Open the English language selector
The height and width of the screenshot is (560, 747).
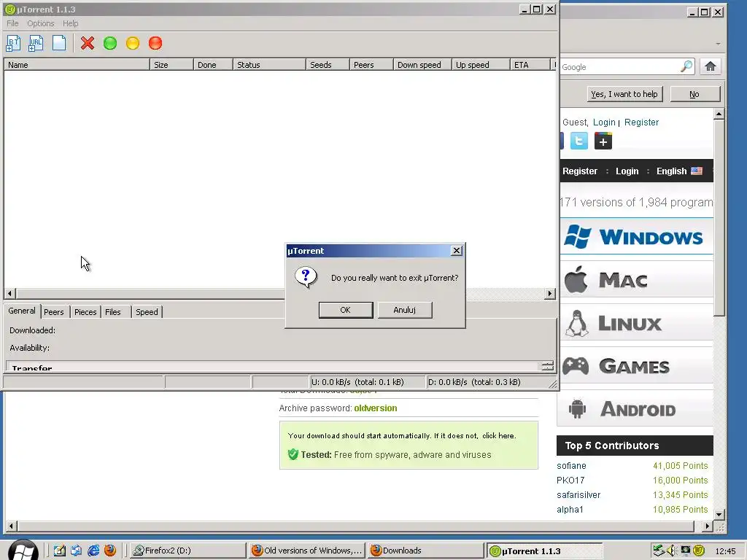(679, 171)
